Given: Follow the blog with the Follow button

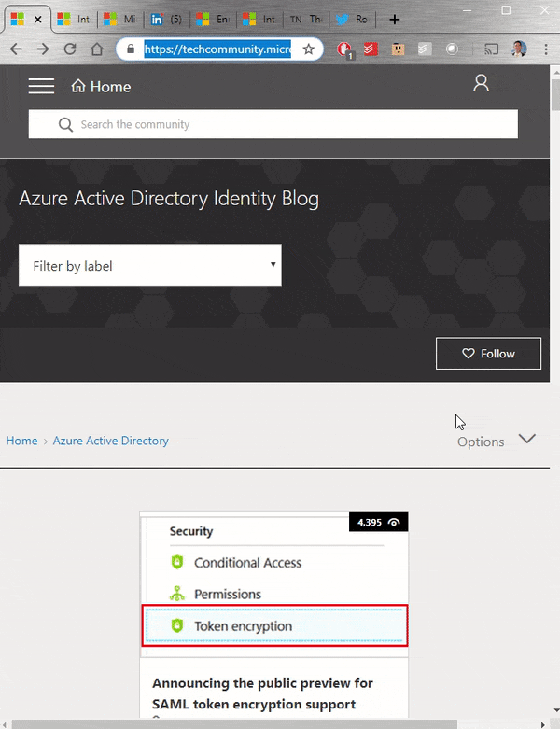Looking at the screenshot, I should [x=488, y=354].
